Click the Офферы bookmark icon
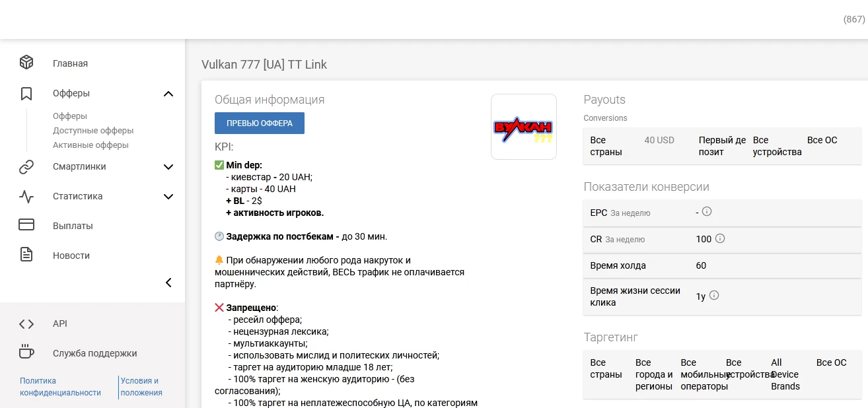This screenshot has height=408, width=868. [x=26, y=93]
